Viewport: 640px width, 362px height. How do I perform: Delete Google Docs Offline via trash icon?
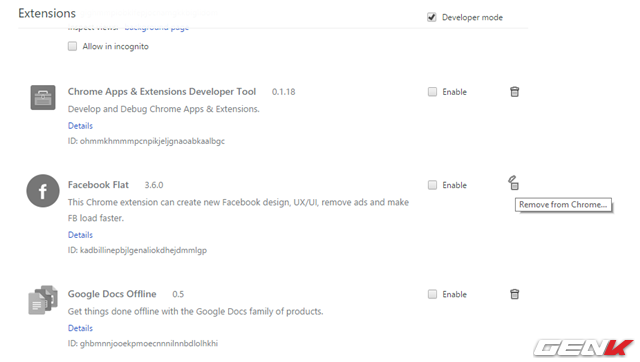pyautogui.click(x=514, y=294)
